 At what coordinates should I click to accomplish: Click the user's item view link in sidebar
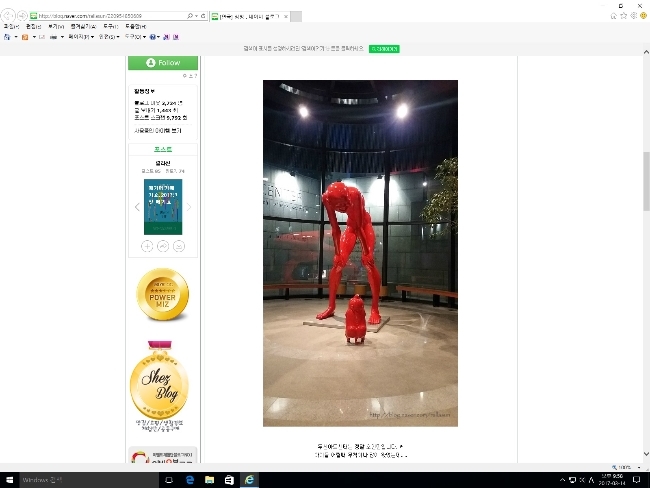[x=158, y=131]
